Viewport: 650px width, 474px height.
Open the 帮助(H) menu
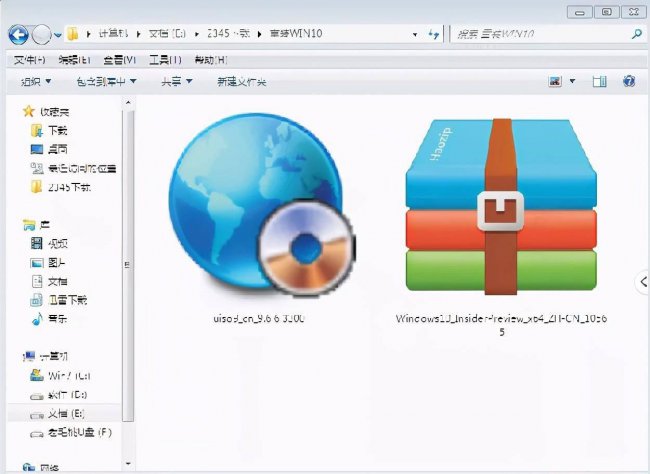[211, 60]
